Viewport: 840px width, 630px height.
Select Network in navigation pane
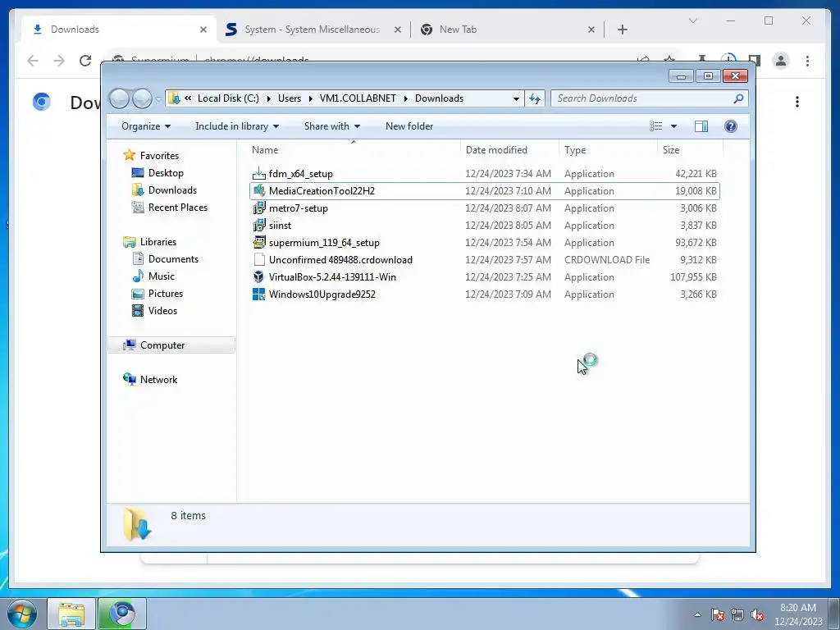pyautogui.click(x=158, y=379)
